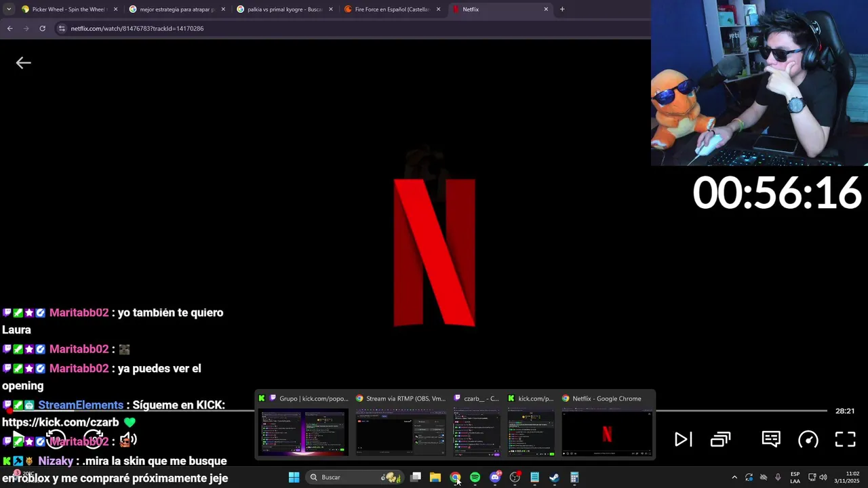Select 'kick.com/p...' window preview
The height and width of the screenshot is (488, 868).
pyautogui.click(x=531, y=424)
